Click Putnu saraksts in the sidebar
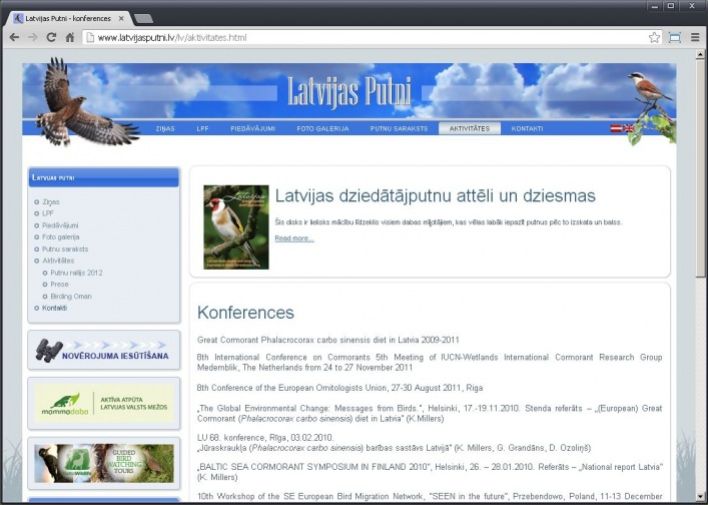 pos(65,249)
